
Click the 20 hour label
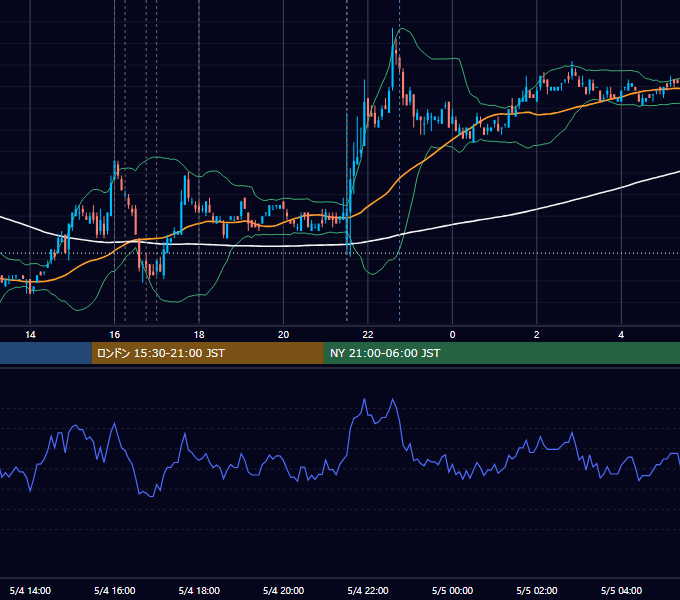click(283, 335)
